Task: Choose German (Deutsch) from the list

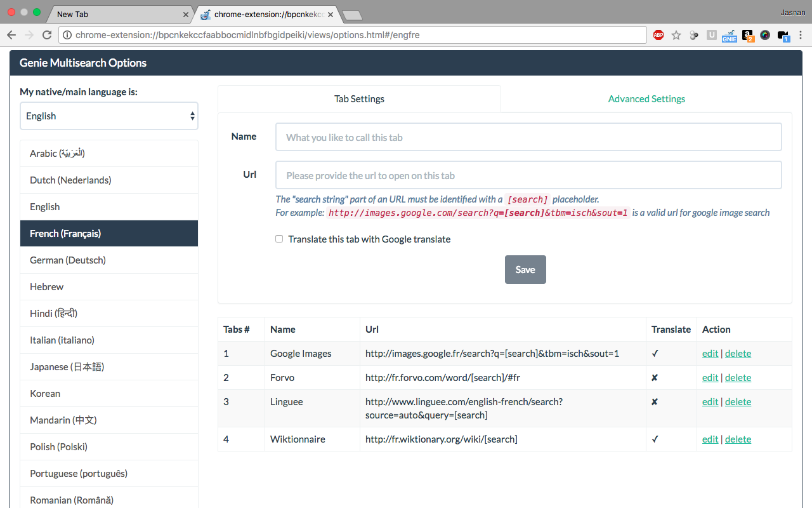Action: coord(109,260)
